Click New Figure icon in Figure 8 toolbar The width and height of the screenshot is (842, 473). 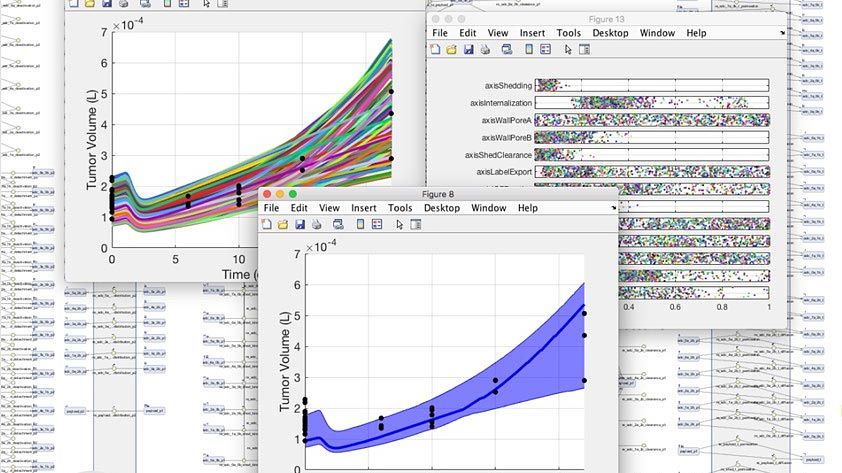tap(268, 224)
